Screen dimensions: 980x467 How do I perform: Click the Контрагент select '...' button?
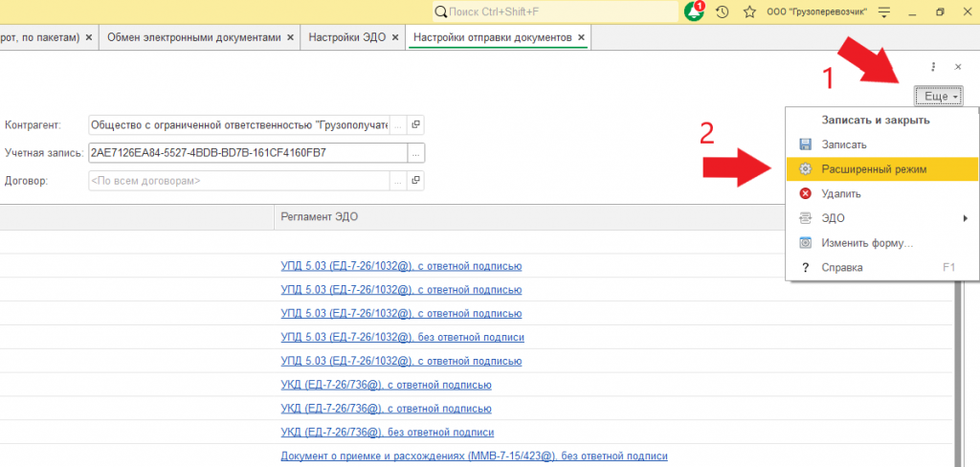[398, 124]
